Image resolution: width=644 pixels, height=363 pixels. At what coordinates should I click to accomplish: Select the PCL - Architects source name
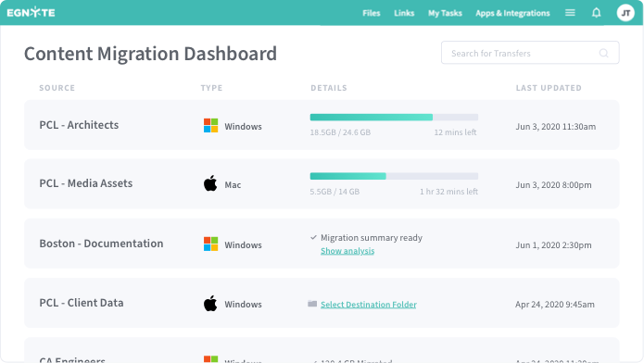click(79, 125)
